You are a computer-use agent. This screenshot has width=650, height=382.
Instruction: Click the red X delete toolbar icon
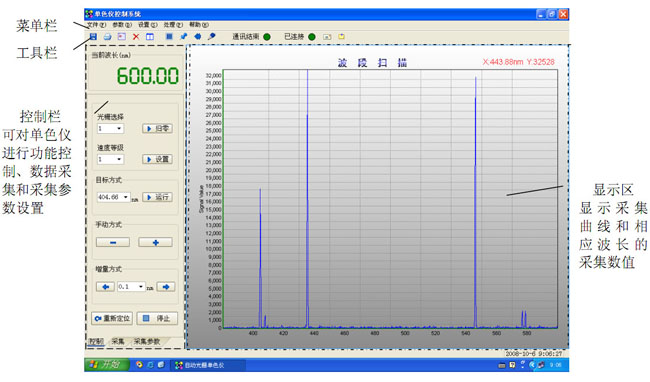tap(136, 36)
